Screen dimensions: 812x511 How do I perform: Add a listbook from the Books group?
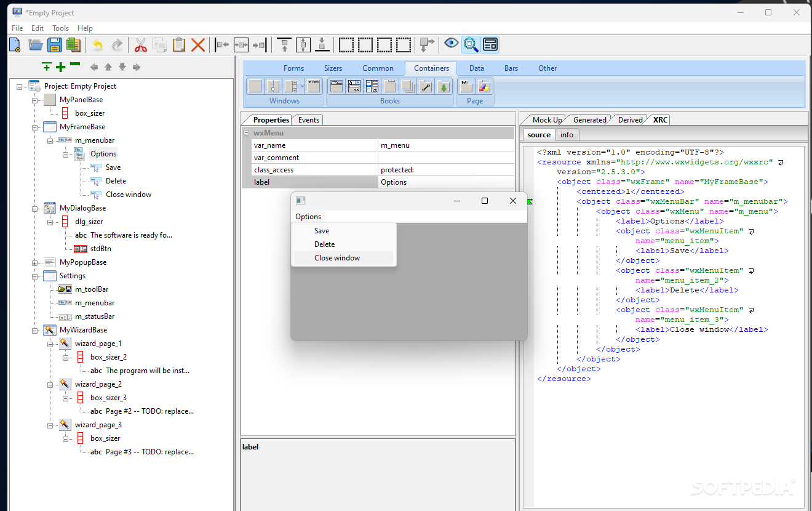[372, 86]
